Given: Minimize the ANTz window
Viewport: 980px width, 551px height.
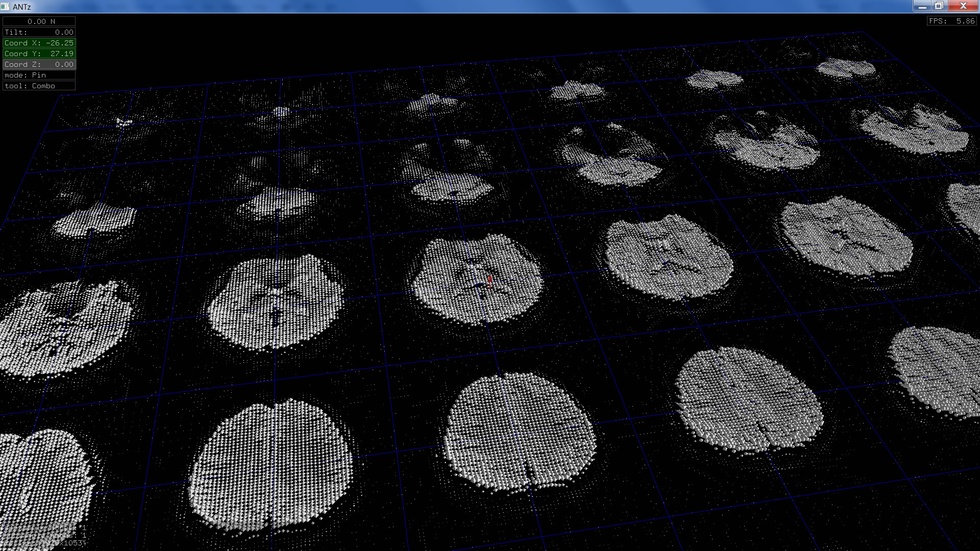Looking at the screenshot, I should 922,6.
